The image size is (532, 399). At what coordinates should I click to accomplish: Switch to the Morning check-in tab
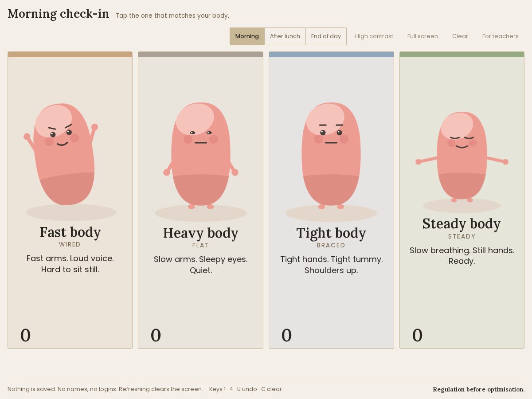pos(247,36)
